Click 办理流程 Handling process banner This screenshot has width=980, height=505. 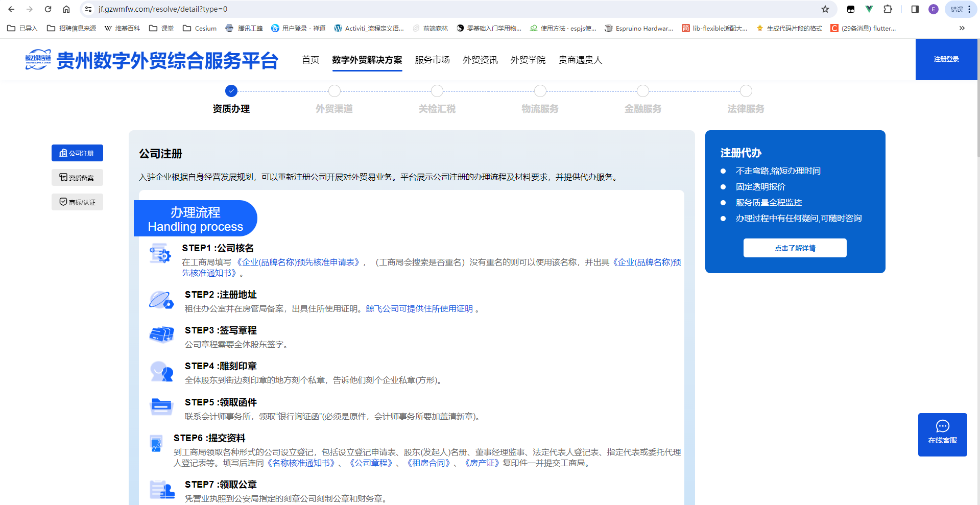195,219
